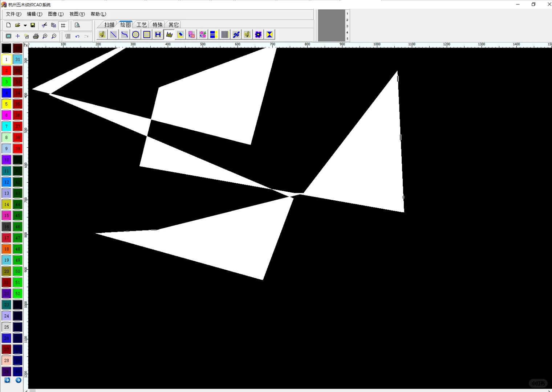Screen dimensions: 552x392
Task: Switch to the 扫描 tab
Action: coord(109,25)
